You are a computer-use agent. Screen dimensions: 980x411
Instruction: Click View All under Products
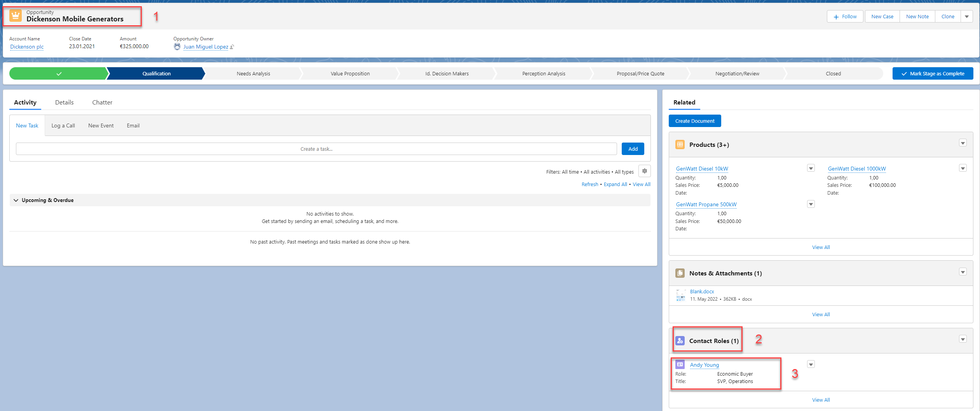(821, 247)
